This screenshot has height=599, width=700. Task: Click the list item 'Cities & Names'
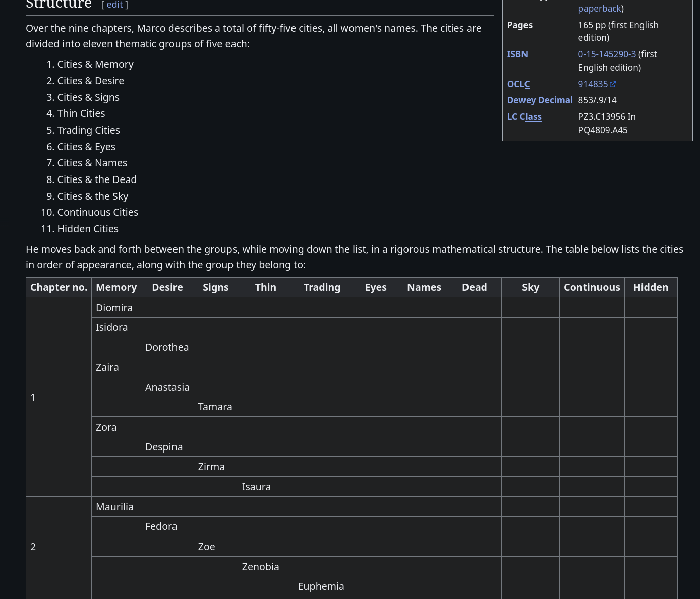[92, 163]
